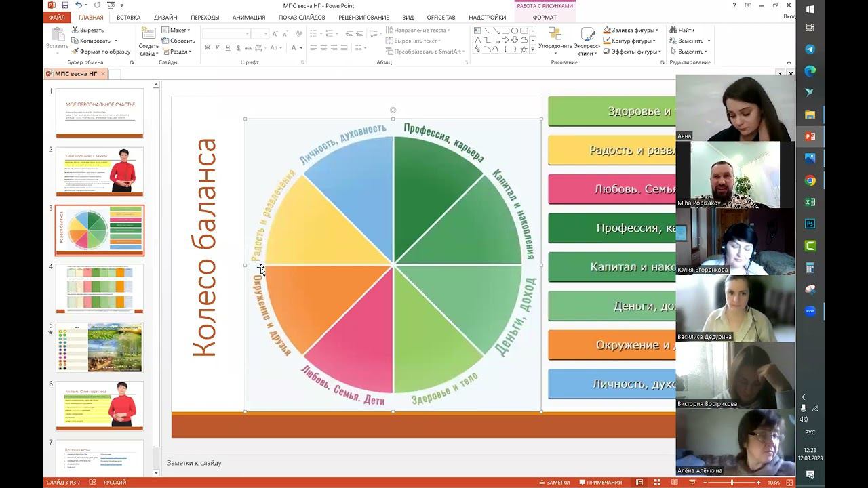The height and width of the screenshot is (488, 868).
Task: Undo the last action in Quick Access Toolbar
Action: tap(79, 5)
